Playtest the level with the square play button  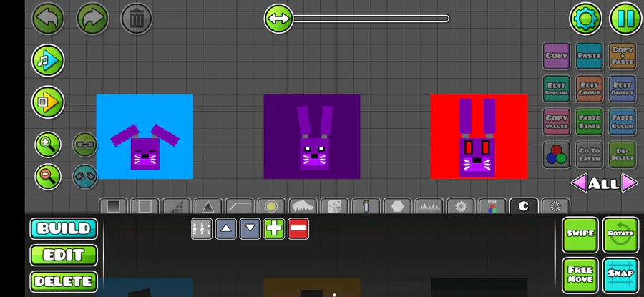tap(48, 102)
